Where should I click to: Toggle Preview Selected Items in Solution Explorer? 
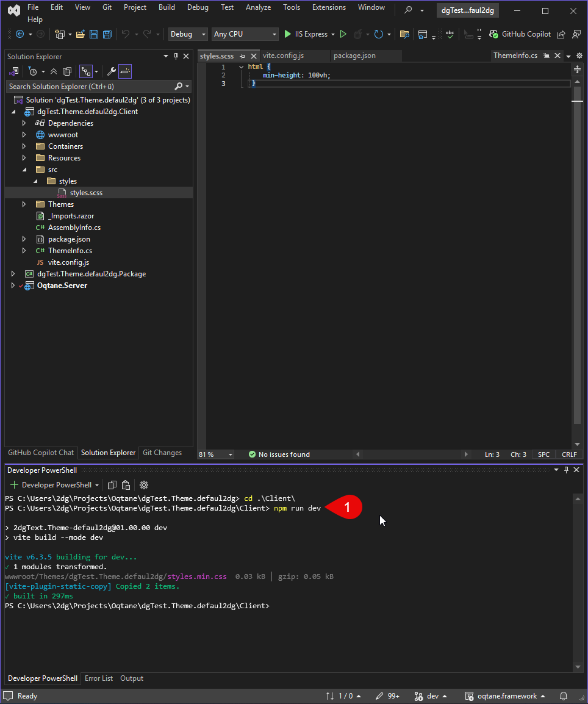tap(125, 71)
